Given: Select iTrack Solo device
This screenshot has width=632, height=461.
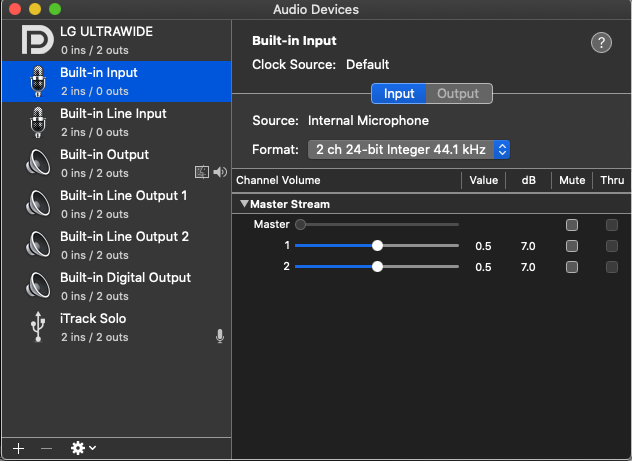Looking at the screenshot, I should 116,327.
